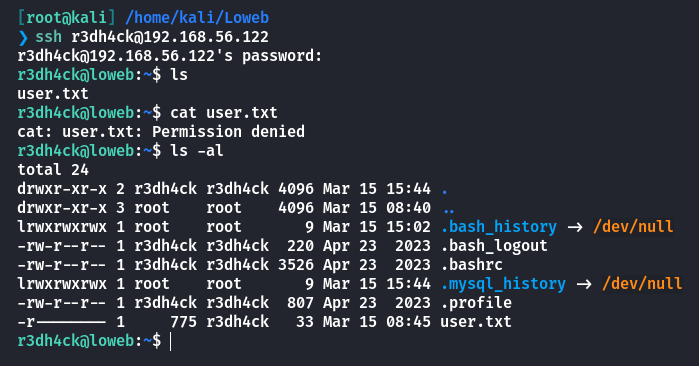The image size is (699, 366).
Task: Click the .profile file name
Action: coord(476,303)
